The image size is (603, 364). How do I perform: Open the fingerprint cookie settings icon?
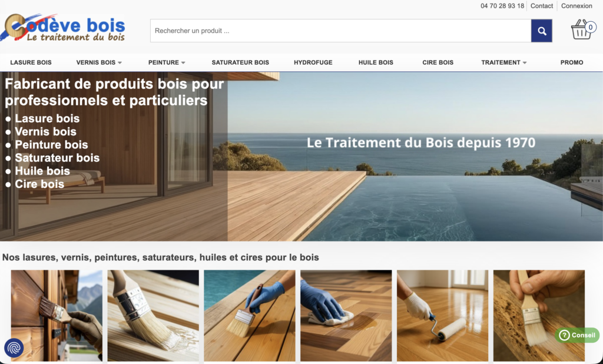tap(14, 348)
